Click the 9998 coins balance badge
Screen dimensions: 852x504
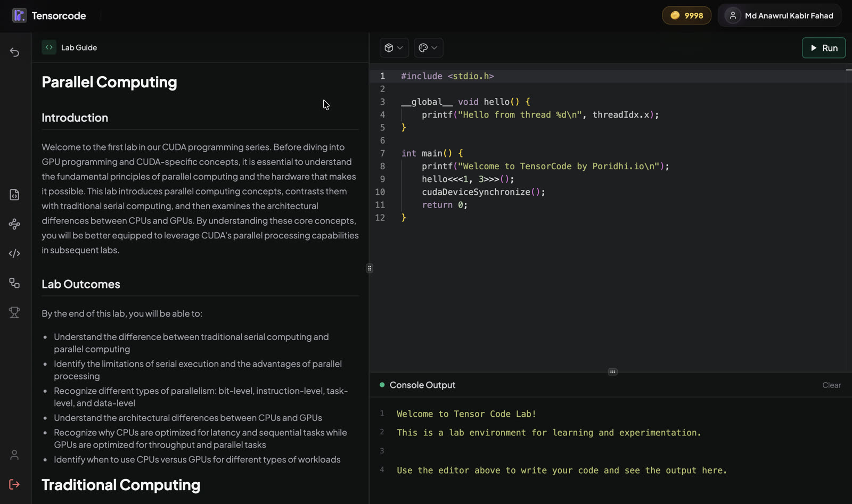pos(686,15)
